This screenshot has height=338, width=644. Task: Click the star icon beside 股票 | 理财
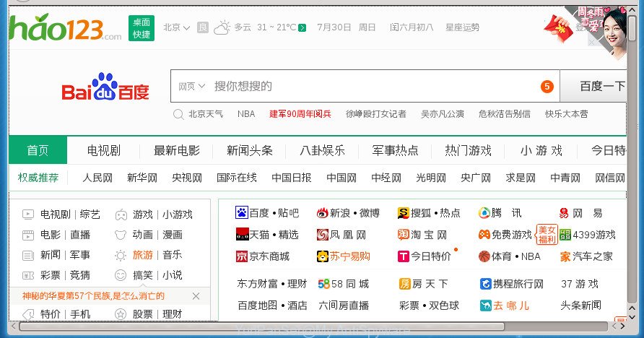click(121, 315)
